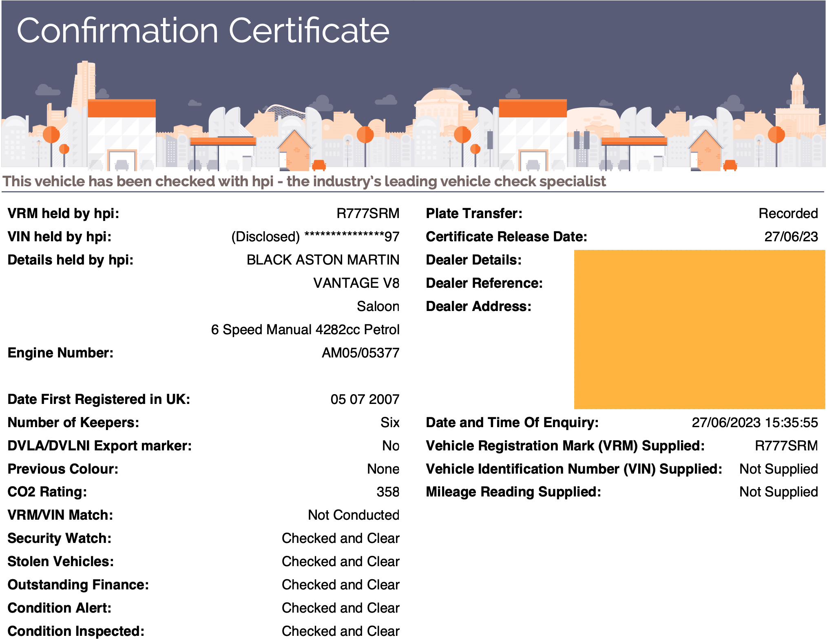Click the 'Mileage Reading Supplied:' label
This screenshot has width=827, height=644.
click(x=513, y=492)
